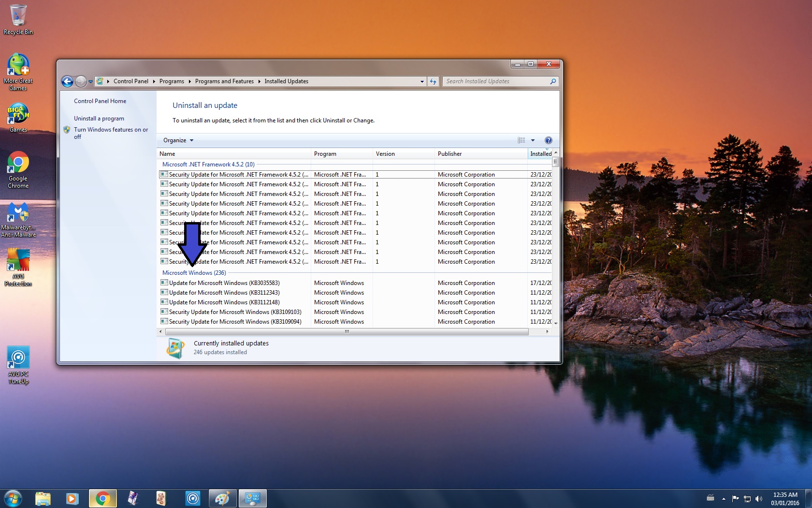Image resolution: width=812 pixels, height=508 pixels.
Task: Open Malwarebytes Anti-Malware desktop shortcut
Action: (18, 220)
